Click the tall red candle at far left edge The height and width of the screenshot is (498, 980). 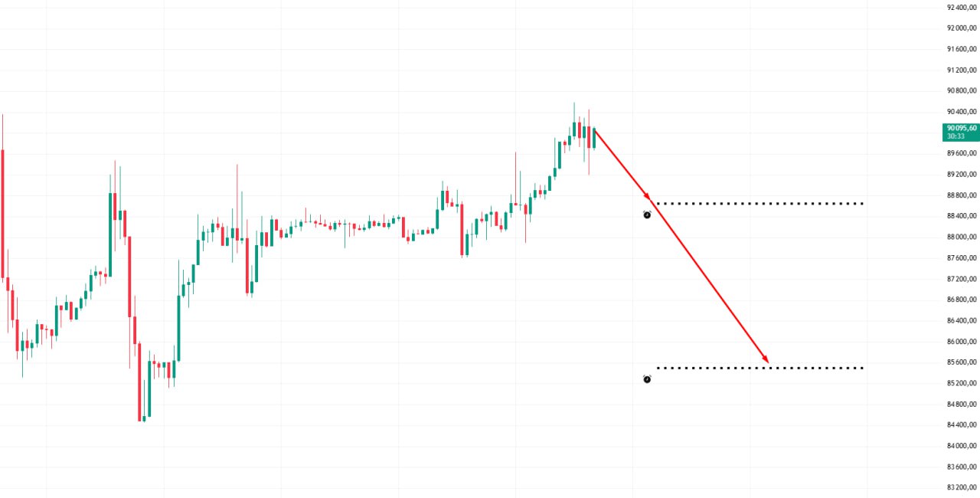pos(3,215)
